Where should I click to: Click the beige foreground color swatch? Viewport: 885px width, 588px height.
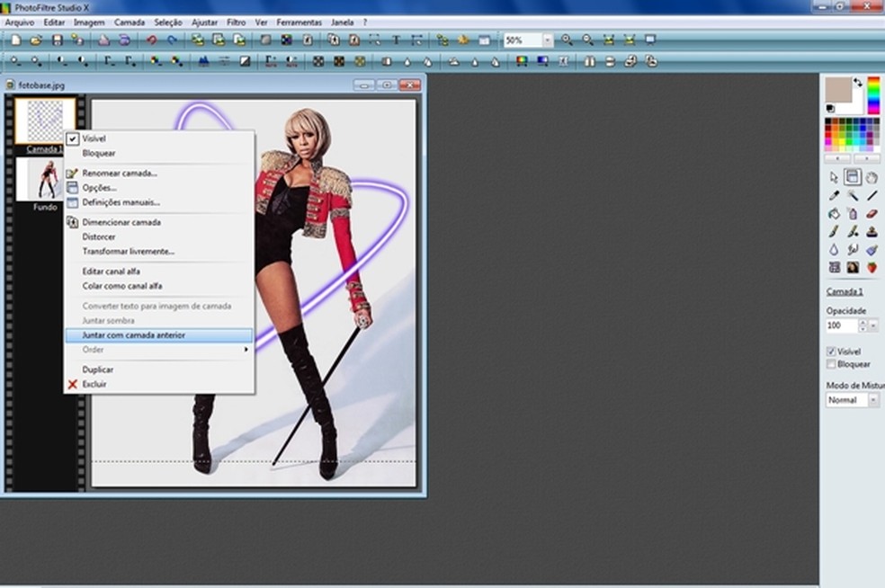click(840, 90)
